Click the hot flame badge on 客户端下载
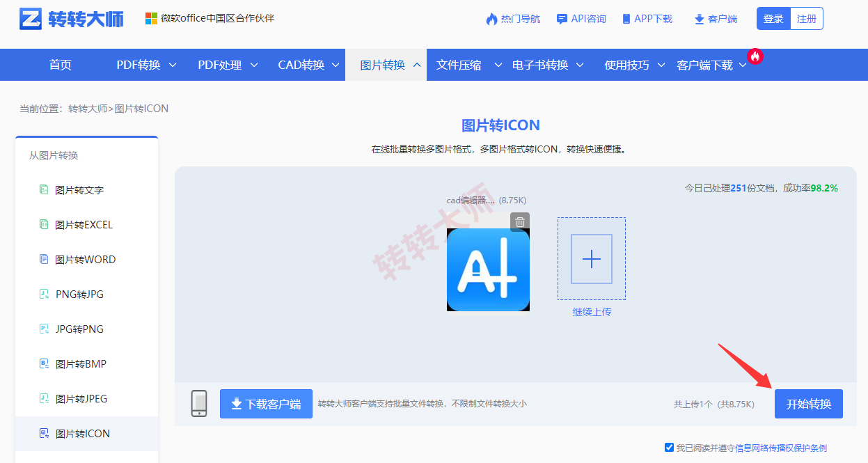 click(x=755, y=56)
